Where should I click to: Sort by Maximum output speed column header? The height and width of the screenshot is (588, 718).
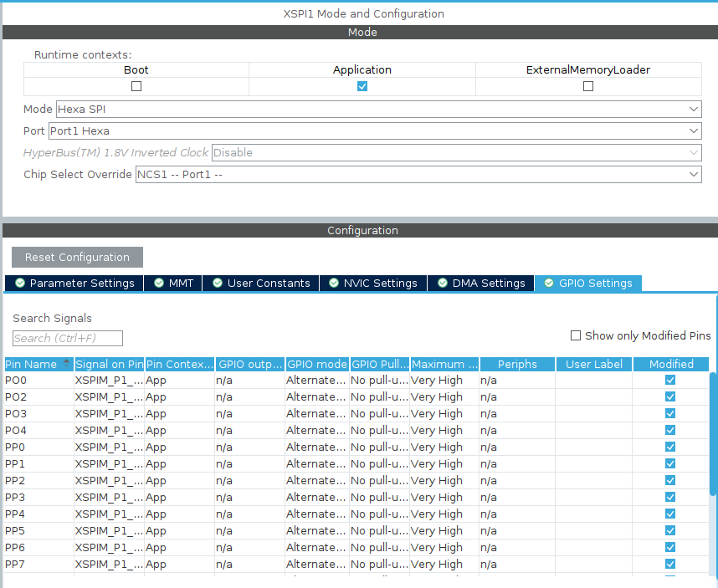444,364
